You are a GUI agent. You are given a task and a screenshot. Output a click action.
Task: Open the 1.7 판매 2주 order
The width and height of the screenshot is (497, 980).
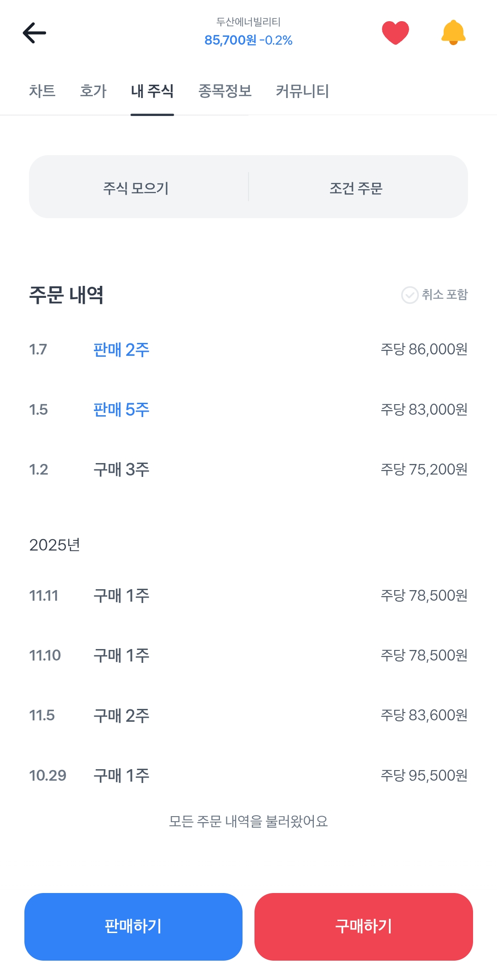pos(248,350)
